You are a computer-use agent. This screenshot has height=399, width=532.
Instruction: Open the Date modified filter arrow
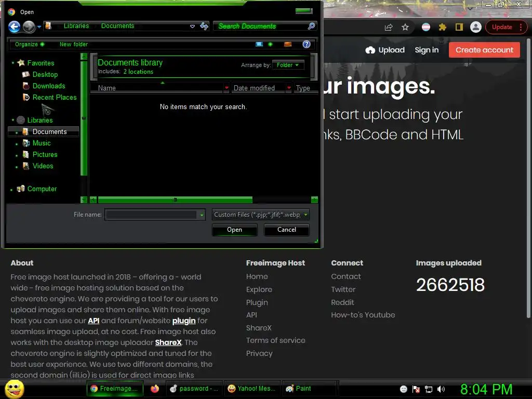pyautogui.click(x=289, y=88)
